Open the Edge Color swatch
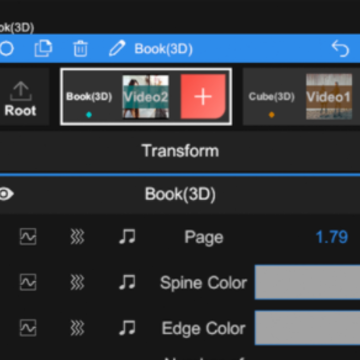This screenshot has height=360, width=360. pyautogui.click(x=307, y=328)
